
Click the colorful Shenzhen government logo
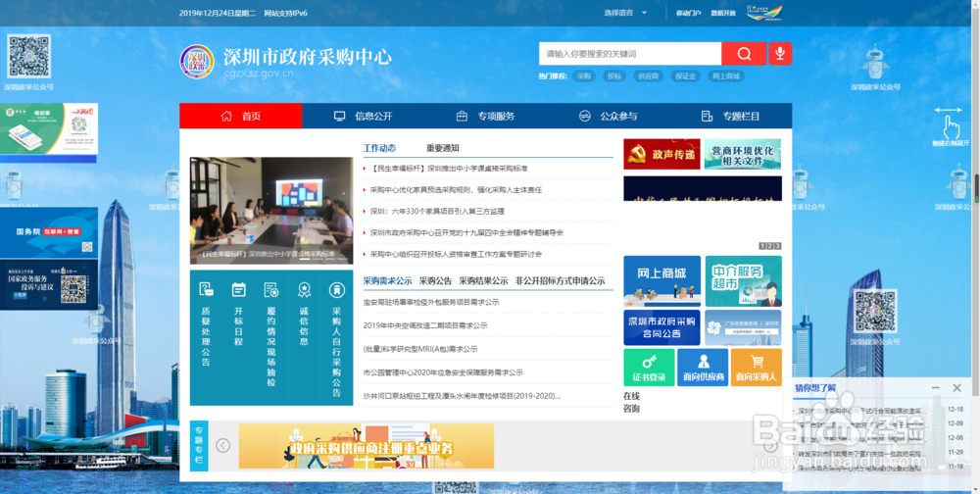pyautogui.click(x=764, y=13)
